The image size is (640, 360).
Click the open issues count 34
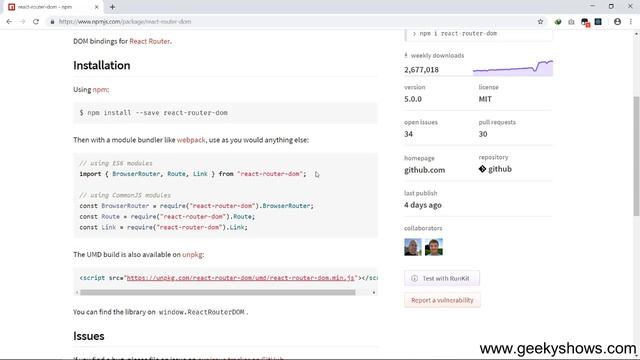tap(408, 134)
